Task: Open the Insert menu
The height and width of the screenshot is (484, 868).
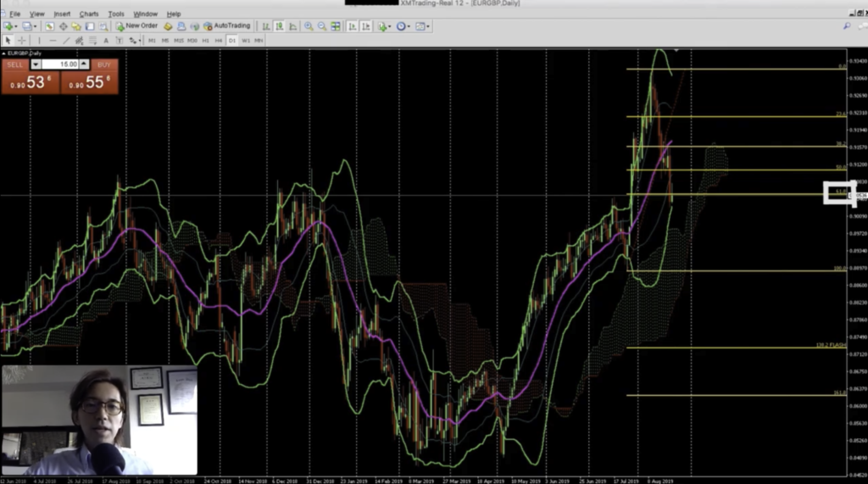Action: [62, 14]
